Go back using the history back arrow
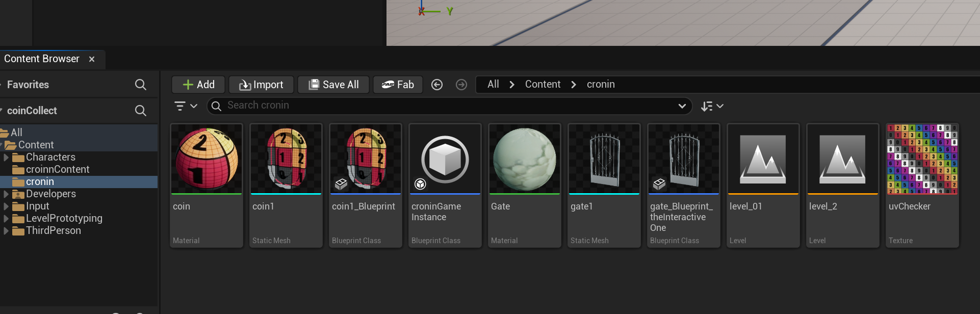This screenshot has height=314, width=980. (437, 85)
